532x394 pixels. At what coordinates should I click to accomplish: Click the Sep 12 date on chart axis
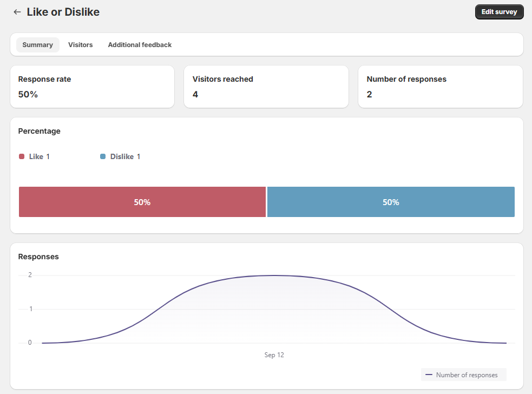(x=274, y=355)
